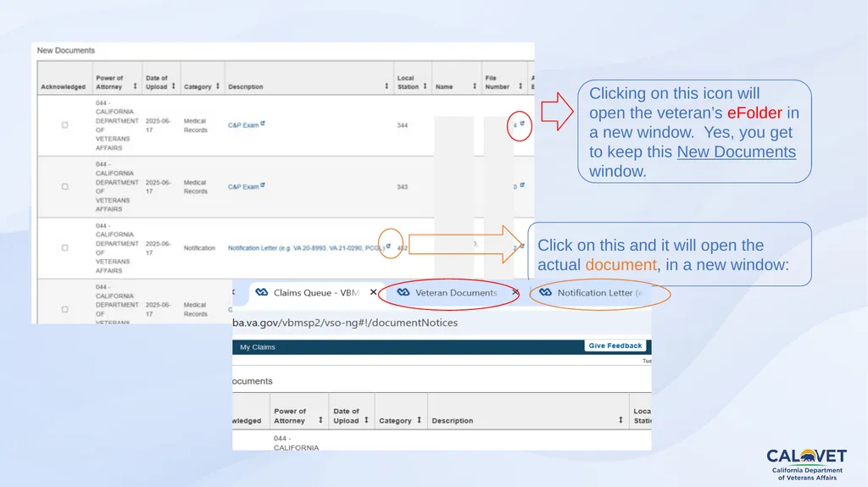The image size is (868, 487).
Task: Open eFolder icon in row with station 343
Action: pos(522,185)
